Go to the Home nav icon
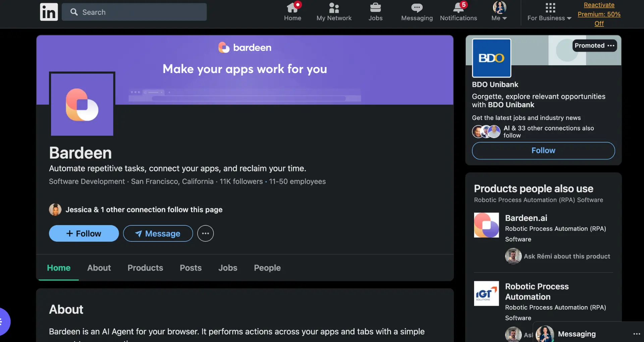 point(292,12)
